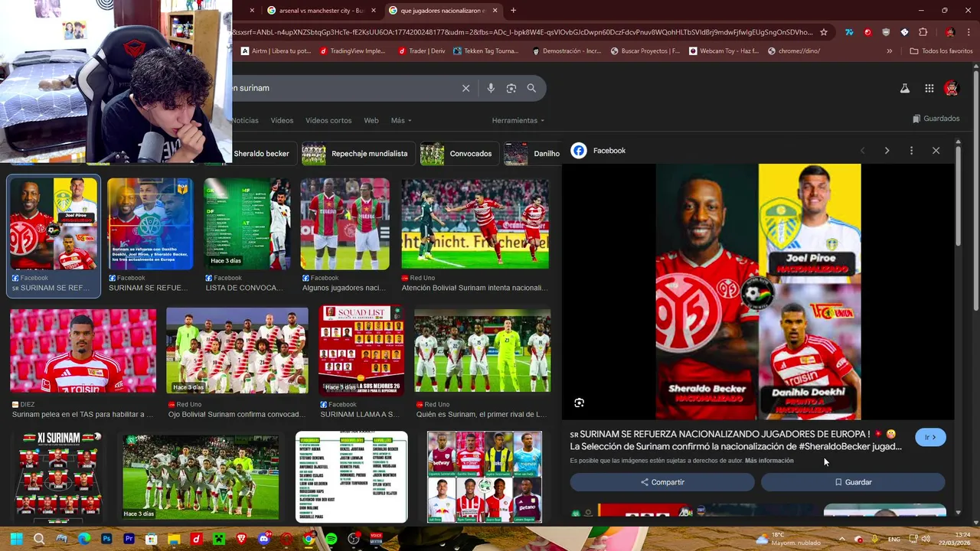The image size is (980, 551).
Task: Click the Compartir button
Action: coord(662,482)
